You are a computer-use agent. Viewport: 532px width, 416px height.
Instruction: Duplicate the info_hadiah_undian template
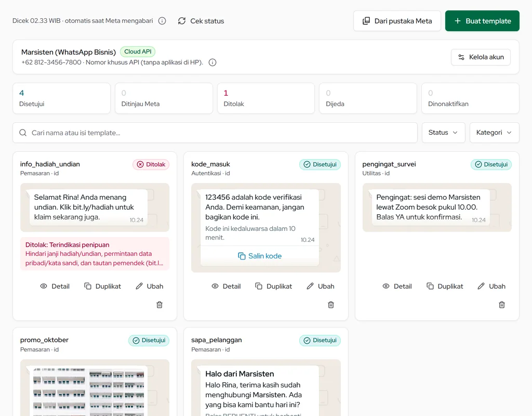point(102,287)
